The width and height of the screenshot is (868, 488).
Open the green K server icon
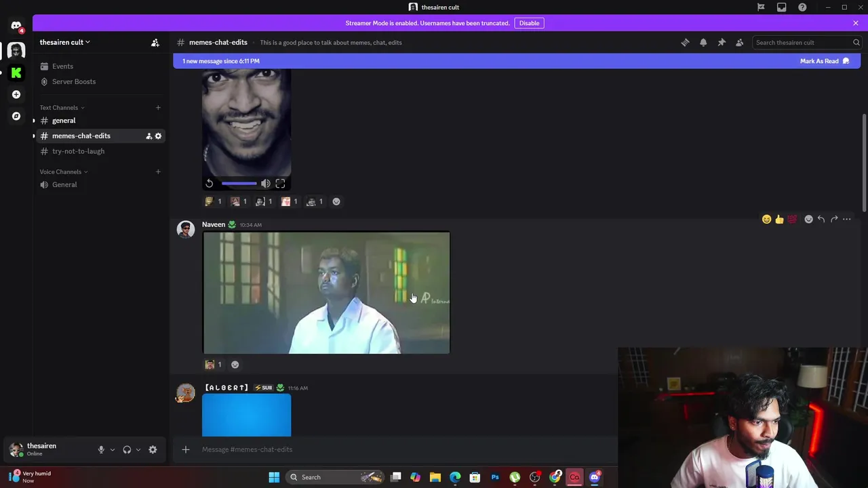(16, 73)
